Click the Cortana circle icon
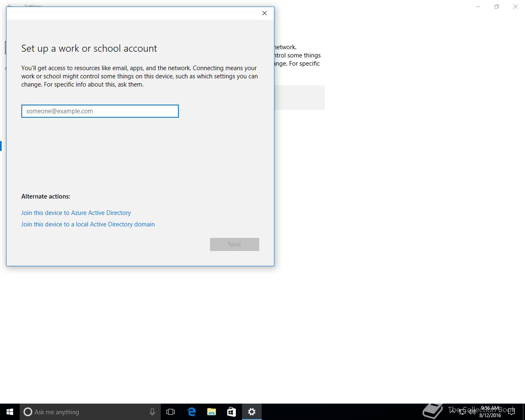The height and width of the screenshot is (420, 525). pos(28,412)
